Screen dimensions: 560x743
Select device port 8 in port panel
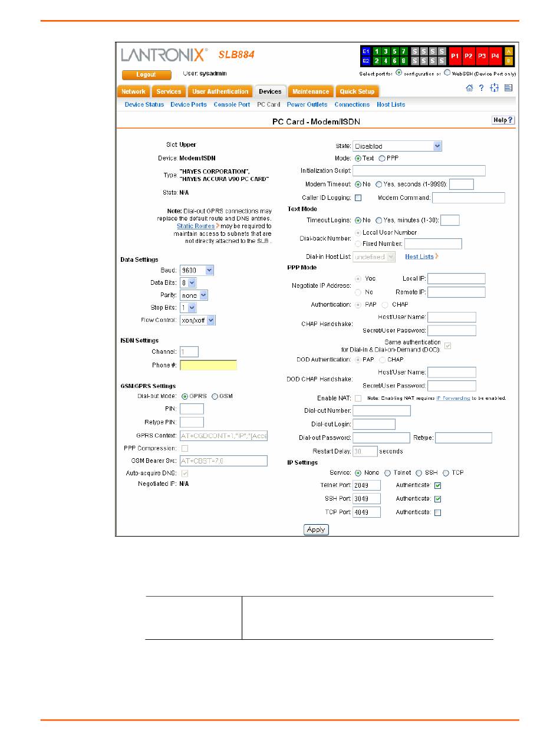point(404,61)
